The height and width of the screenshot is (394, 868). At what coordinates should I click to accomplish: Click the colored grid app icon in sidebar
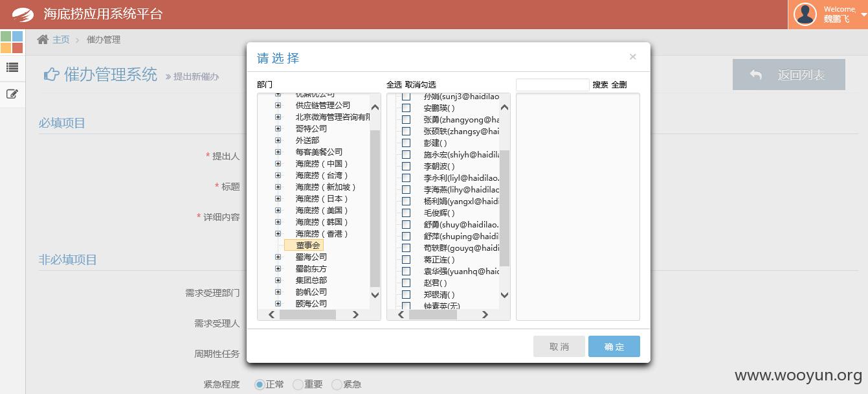click(x=12, y=42)
